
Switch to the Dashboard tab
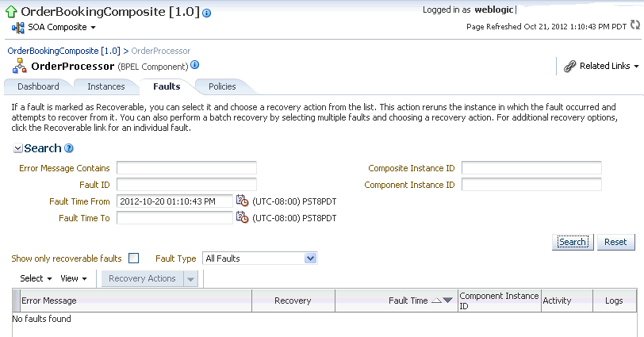pyautogui.click(x=38, y=86)
